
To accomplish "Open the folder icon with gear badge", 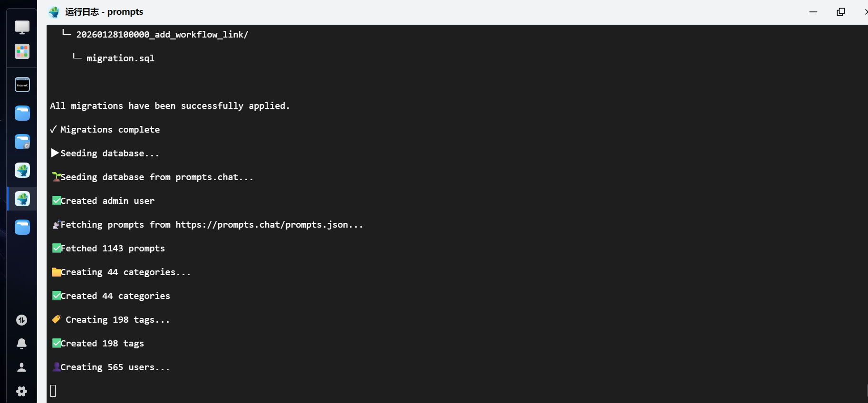I will click(x=22, y=142).
